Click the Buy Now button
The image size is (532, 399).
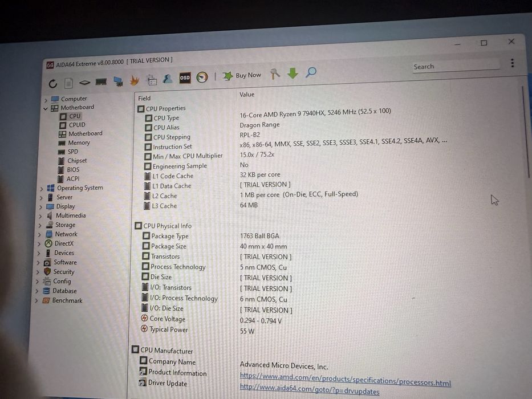(x=242, y=75)
